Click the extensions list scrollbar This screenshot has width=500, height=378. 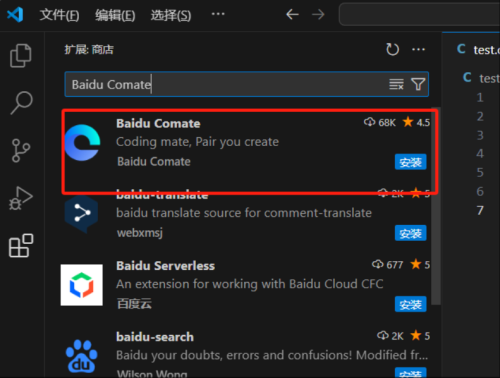point(436,207)
